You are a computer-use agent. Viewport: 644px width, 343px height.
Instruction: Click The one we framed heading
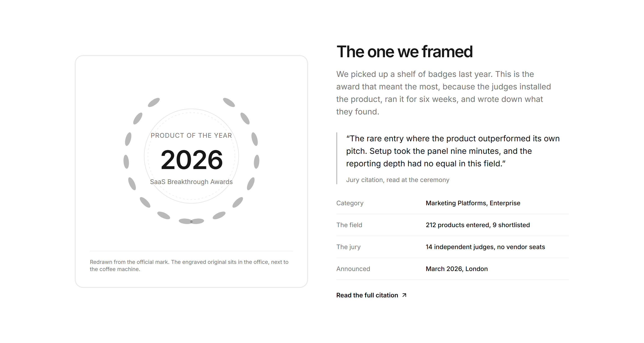(x=405, y=52)
